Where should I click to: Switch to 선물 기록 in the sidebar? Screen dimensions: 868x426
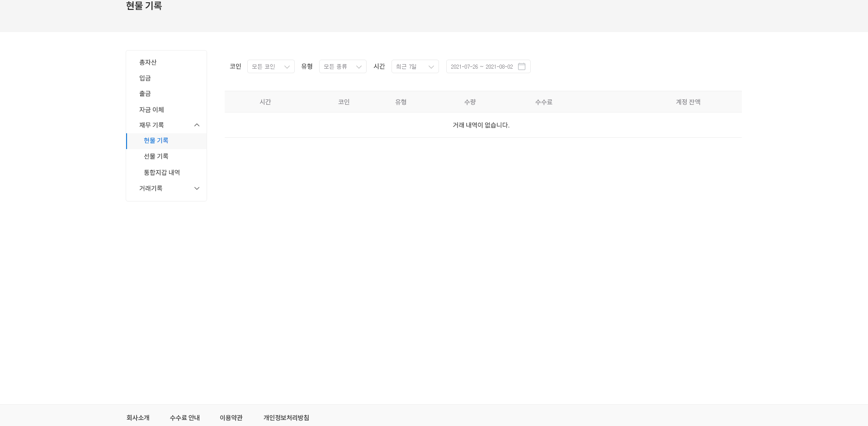click(156, 156)
